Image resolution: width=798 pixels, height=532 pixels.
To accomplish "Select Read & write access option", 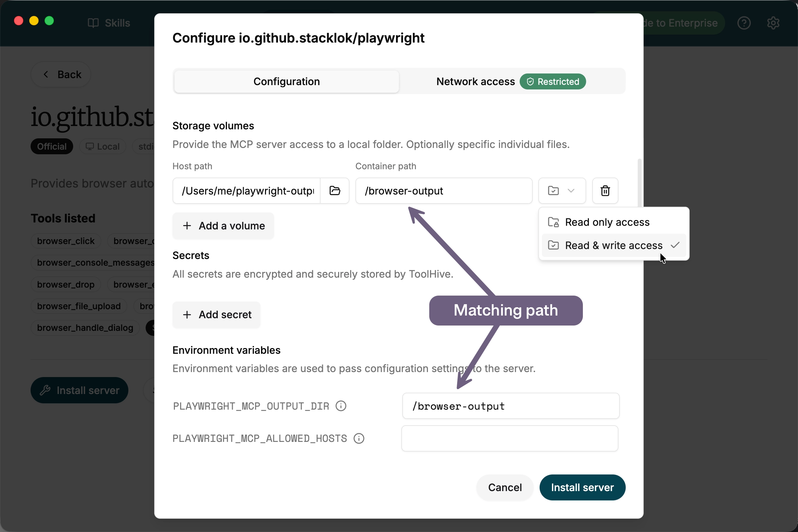I will pos(613,245).
